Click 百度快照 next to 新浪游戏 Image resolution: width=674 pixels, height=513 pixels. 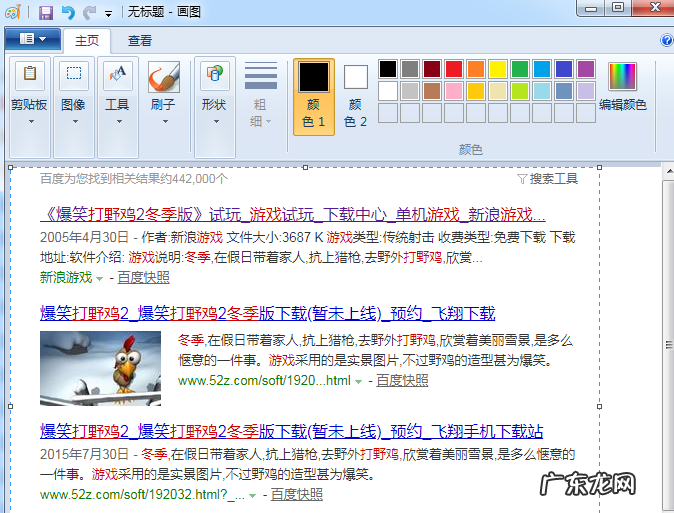tap(144, 277)
